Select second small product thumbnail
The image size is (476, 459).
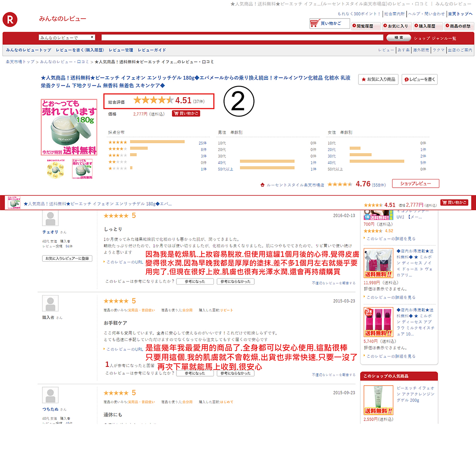click(82, 169)
